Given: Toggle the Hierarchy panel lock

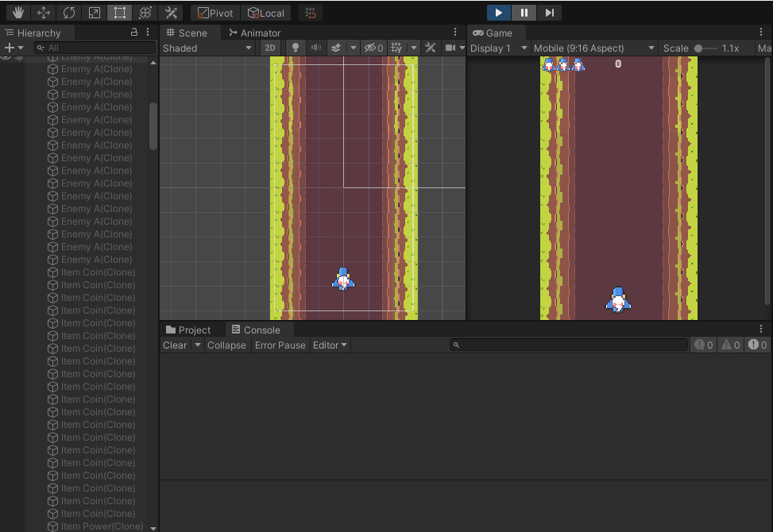Looking at the screenshot, I should pyautogui.click(x=134, y=33).
